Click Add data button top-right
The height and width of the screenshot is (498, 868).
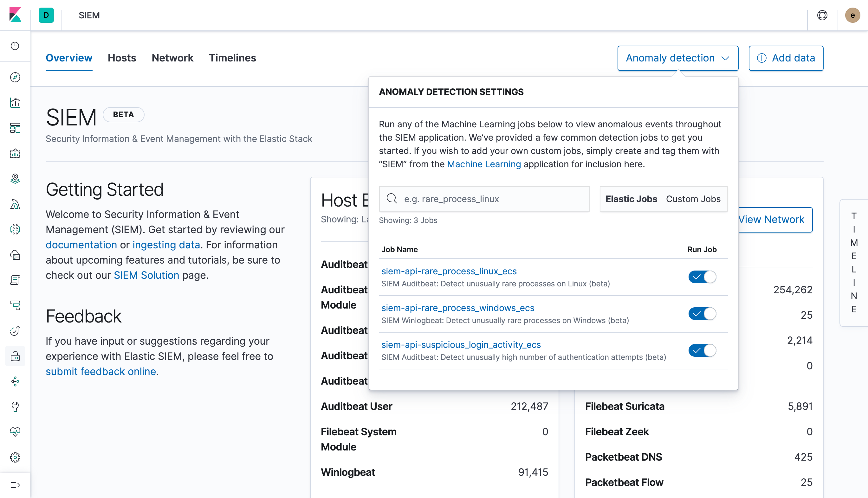(785, 58)
